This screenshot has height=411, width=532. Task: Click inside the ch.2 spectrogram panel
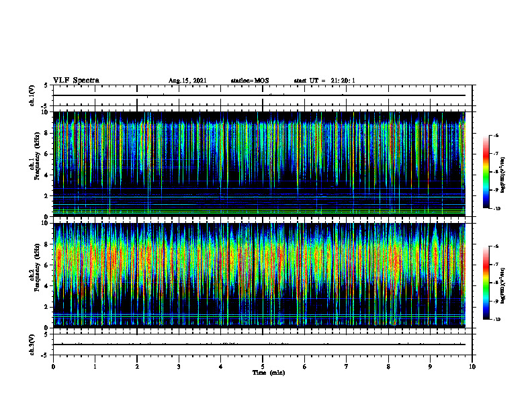[x=259, y=275]
